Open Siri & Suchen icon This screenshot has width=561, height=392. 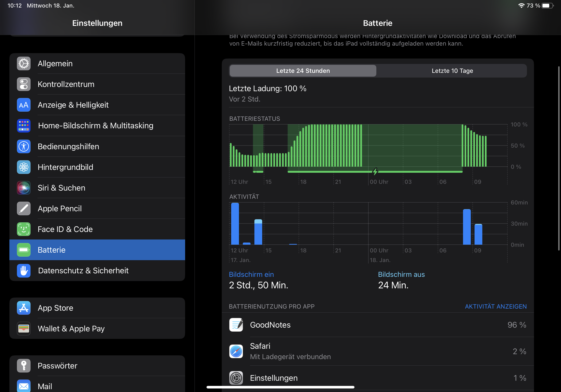[x=24, y=188]
